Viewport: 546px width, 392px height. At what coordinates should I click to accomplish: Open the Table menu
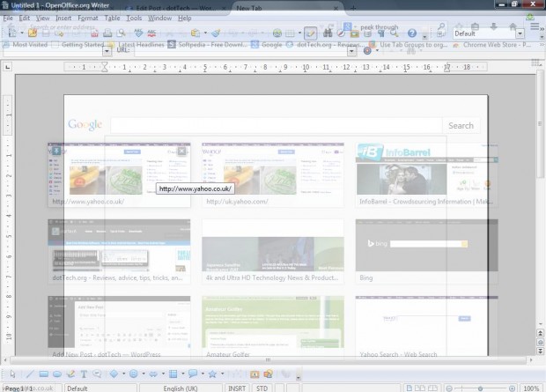click(x=112, y=18)
